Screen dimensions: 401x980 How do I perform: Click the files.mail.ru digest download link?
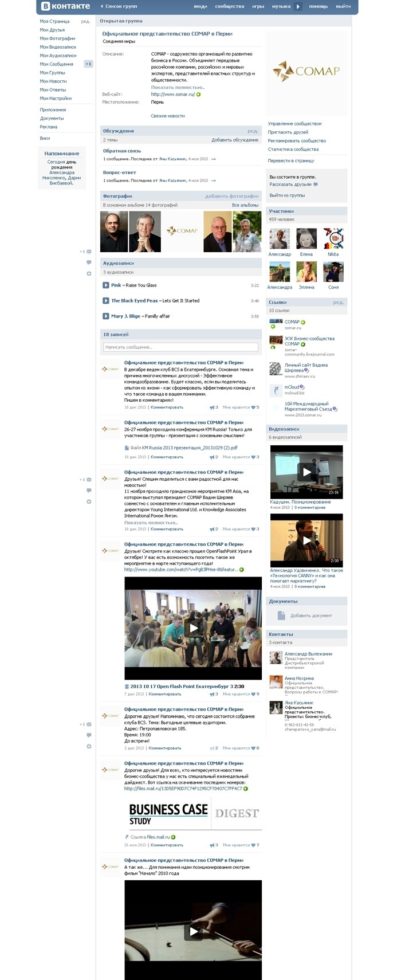183,789
